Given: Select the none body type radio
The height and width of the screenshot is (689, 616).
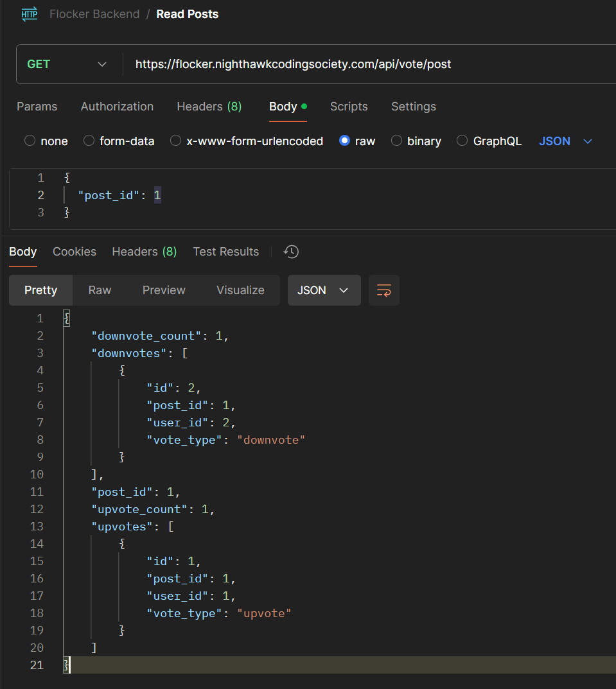Looking at the screenshot, I should (x=30, y=141).
